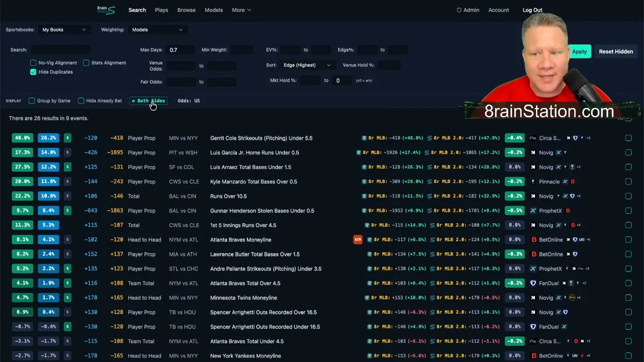Click the BetOnline icon on Lawrence Butler row

533,254
